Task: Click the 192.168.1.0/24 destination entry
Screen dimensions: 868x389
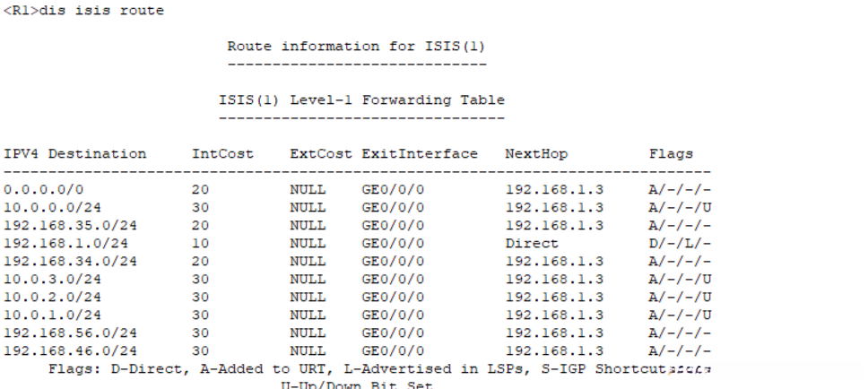Action: pos(66,243)
